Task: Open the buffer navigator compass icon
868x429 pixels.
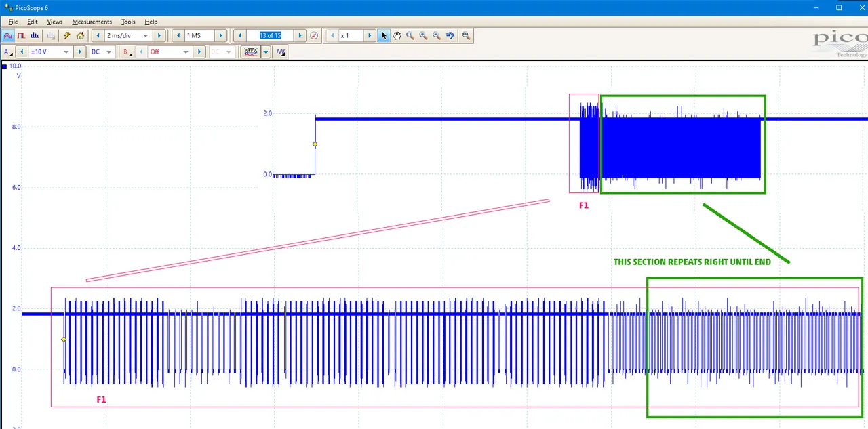Action: (314, 36)
